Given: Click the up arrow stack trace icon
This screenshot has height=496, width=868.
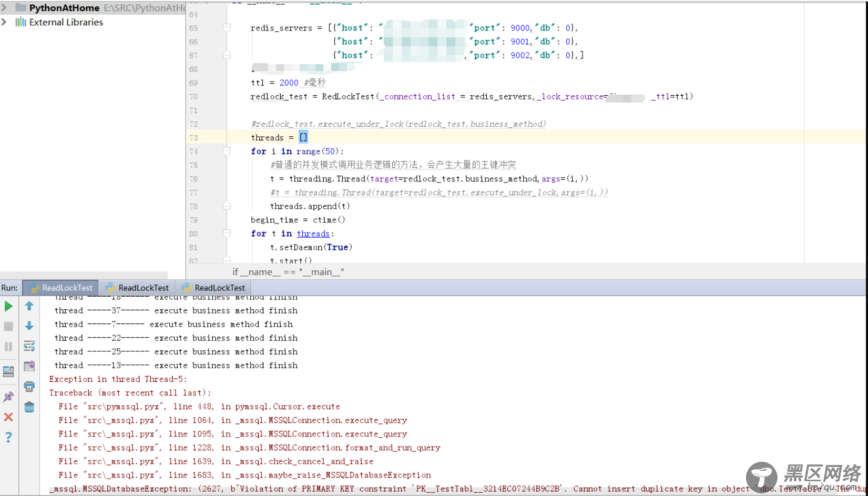Looking at the screenshot, I should [29, 306].
